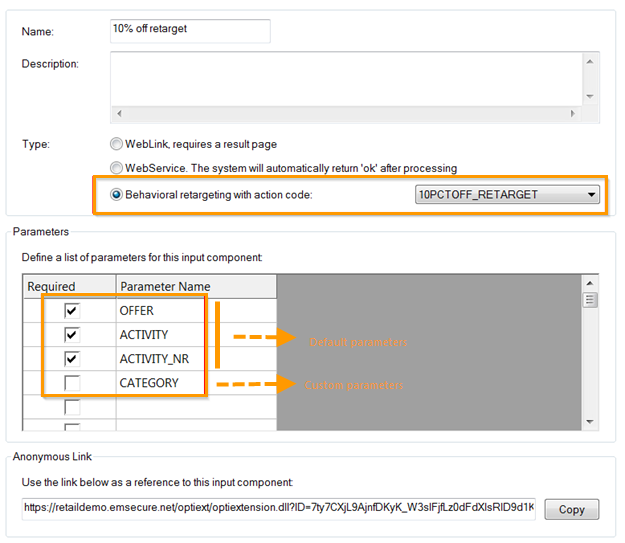The image size is (625, 543).
Task: Toggle Required checkbox for ACTIVITY
Action: (x=71, y=335)
